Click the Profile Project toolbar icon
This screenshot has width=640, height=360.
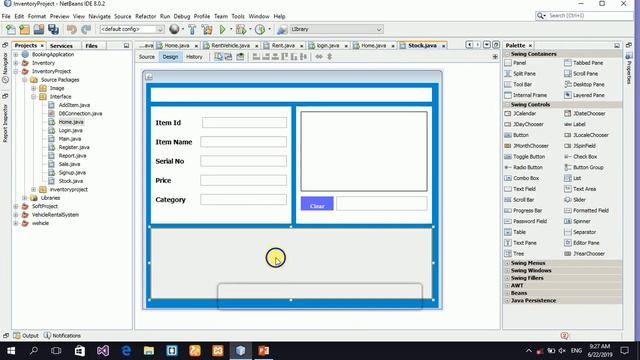[260, 29]
